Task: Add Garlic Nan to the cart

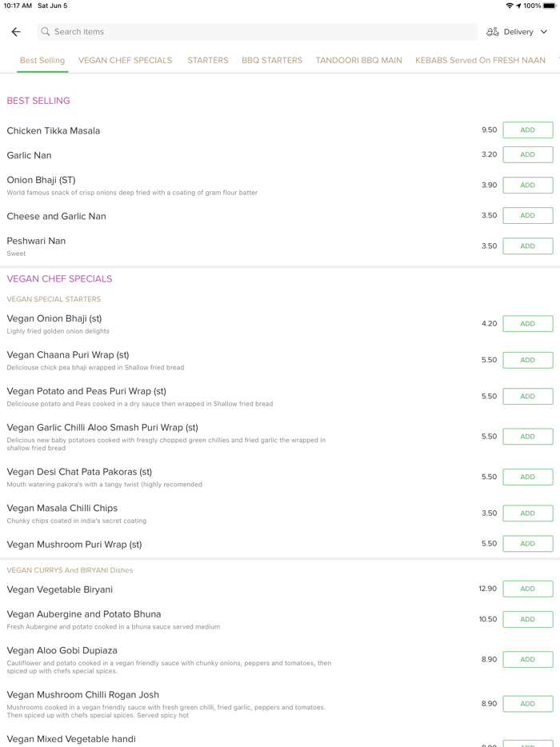Action: coord(527,154)
